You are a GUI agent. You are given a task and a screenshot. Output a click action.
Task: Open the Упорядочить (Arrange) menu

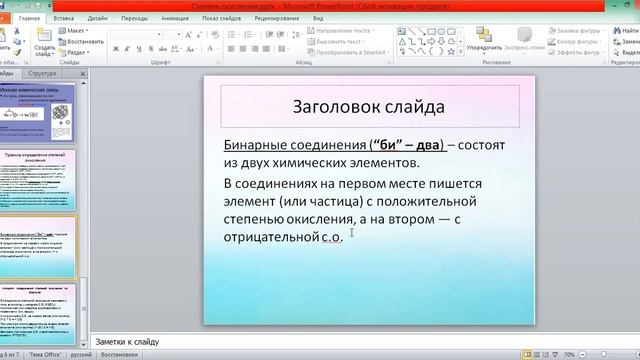click(x=484, y=41)
